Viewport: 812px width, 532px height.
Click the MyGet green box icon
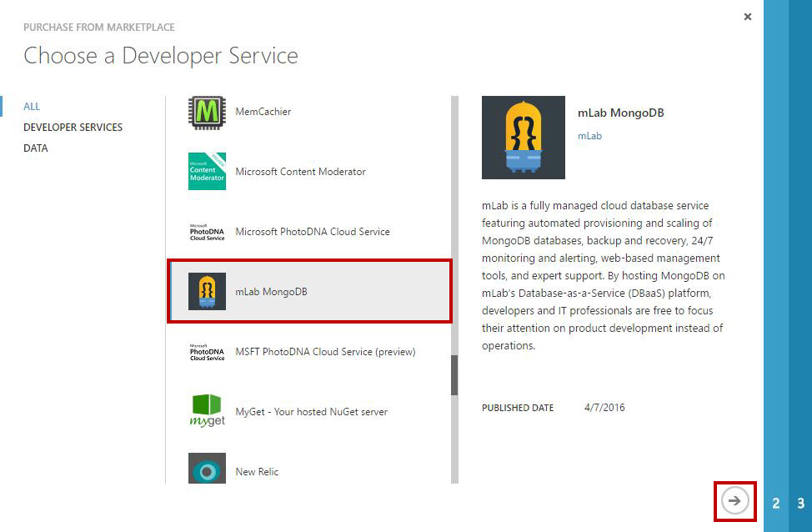[207, 411]
